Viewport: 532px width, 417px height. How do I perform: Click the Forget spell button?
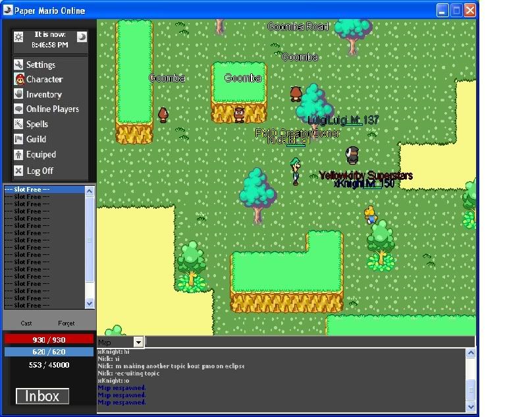tap(66, 323)
